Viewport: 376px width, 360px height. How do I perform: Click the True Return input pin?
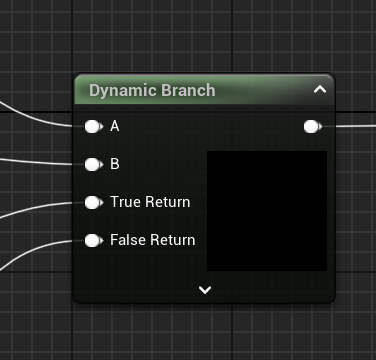pyautogui.click(x=94, y=202)
